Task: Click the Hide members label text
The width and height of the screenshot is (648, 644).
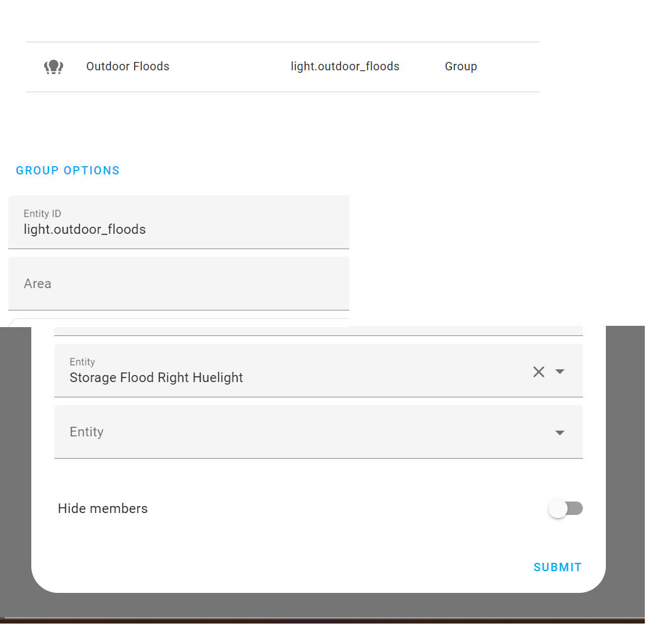Action: pyautogui.click(x=103, y=509)
